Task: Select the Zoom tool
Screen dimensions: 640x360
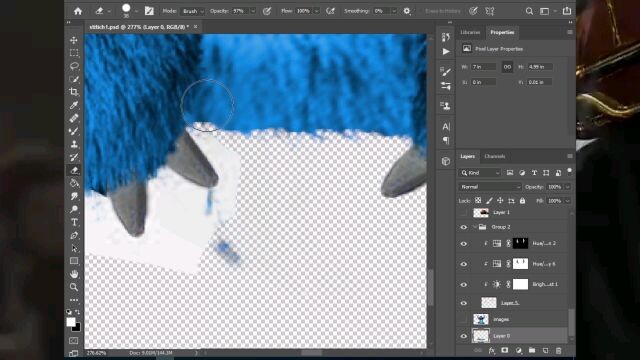Action: pos(74,287)
